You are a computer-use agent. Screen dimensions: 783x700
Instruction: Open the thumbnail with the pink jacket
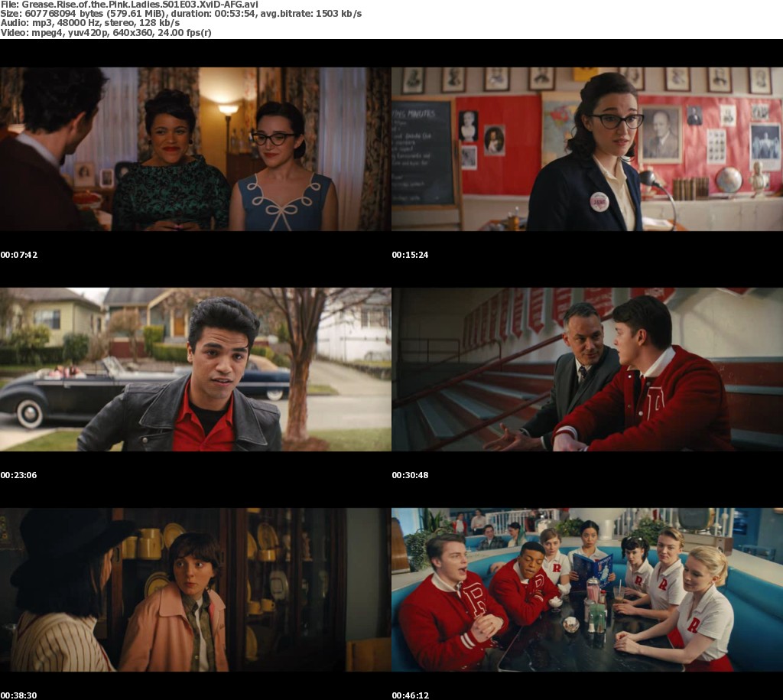(x=195, y=589)
